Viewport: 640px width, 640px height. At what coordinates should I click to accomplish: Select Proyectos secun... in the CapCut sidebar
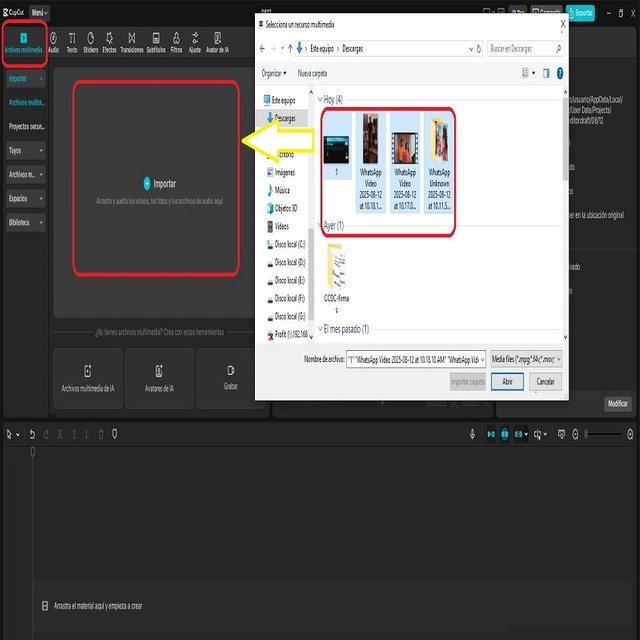27,127
